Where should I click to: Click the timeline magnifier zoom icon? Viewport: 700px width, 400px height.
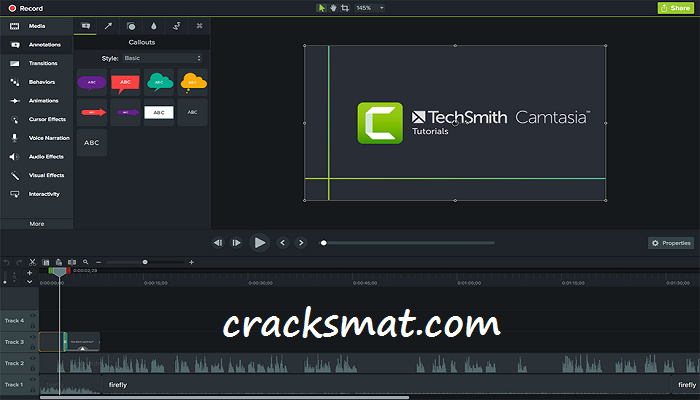(x=86, y=262)
